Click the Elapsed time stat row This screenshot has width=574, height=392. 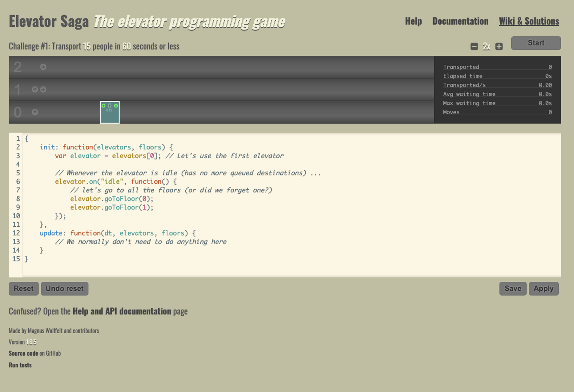click(x=497, y=76)
